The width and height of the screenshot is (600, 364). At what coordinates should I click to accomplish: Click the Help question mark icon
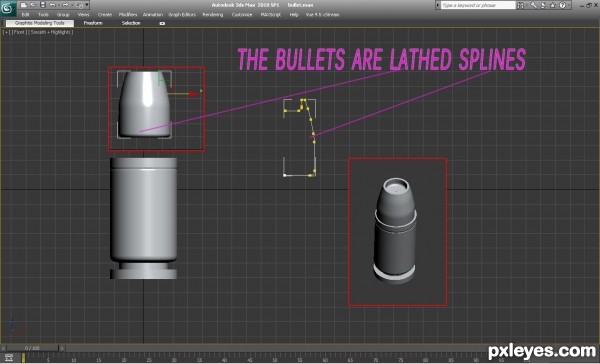(562, 5)
